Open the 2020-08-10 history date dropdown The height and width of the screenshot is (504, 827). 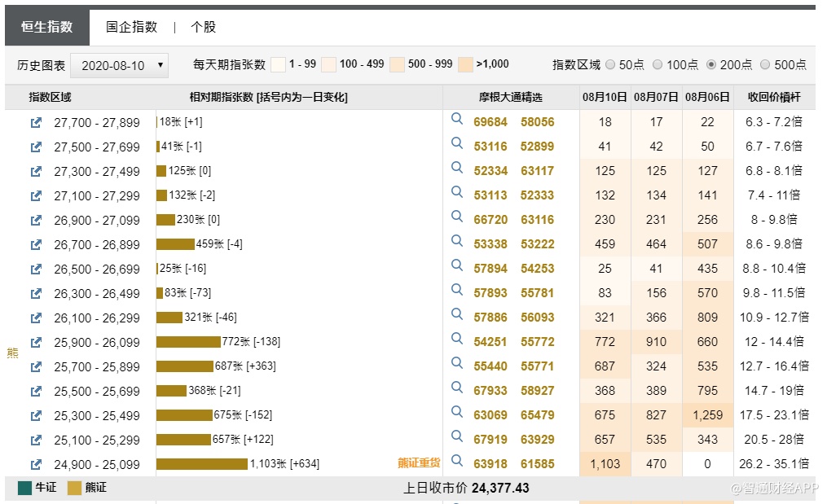tap(119, 65)
